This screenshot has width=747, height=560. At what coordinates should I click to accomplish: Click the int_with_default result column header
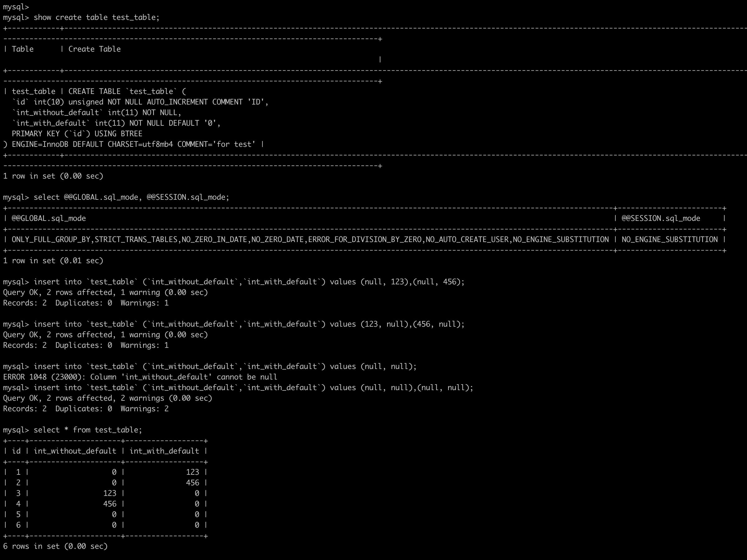[x=164, y=451]
